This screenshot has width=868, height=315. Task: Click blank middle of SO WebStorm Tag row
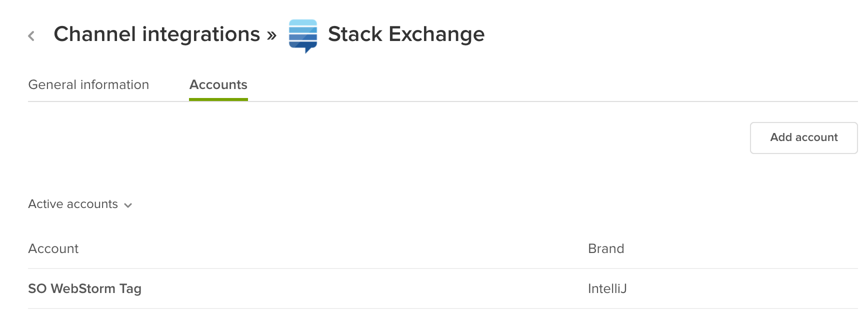[350, 288]
